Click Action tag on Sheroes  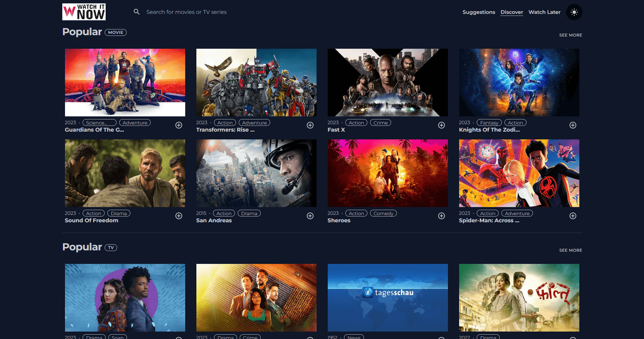[356, 213]
